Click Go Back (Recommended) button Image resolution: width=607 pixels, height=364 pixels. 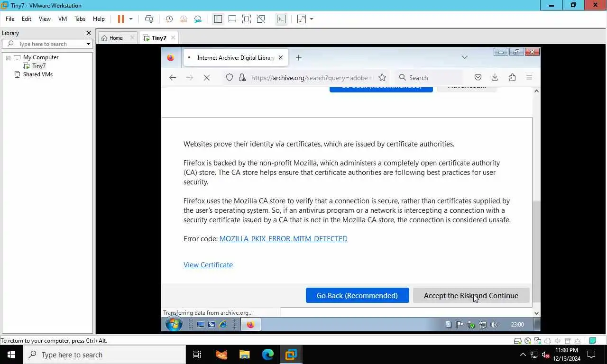tap(357, 295)
